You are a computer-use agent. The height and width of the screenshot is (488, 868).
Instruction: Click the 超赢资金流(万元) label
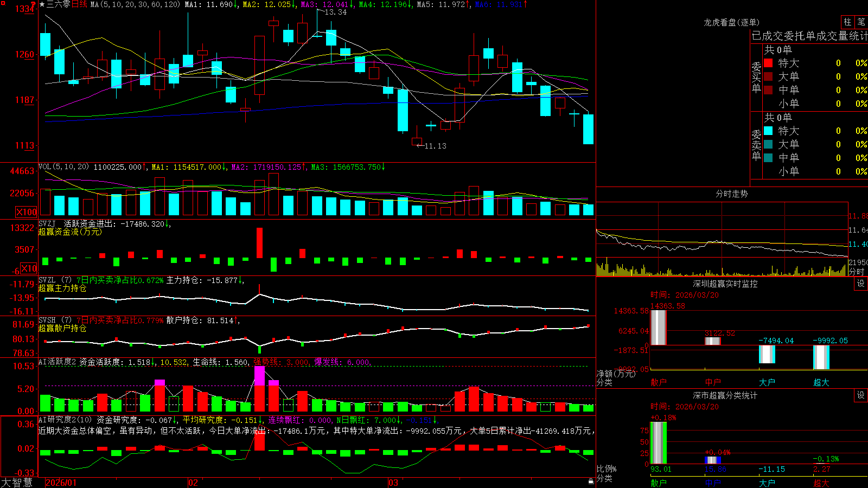click(x=70, y=232)
